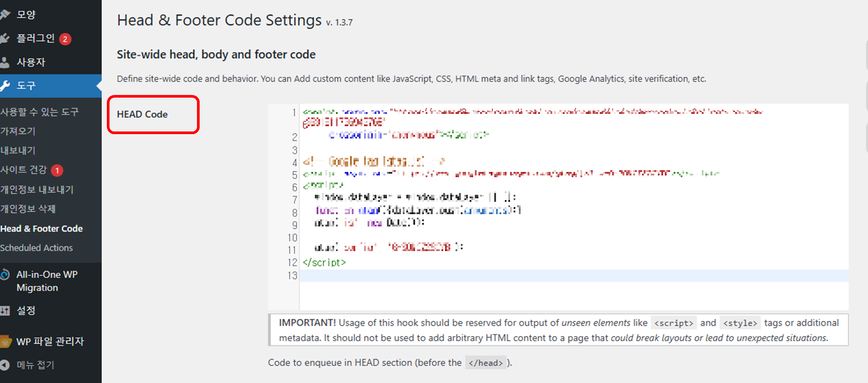This screenshot has width=868, height=383.
Task: Open 개인정보 내보내기 page
Action: coord(37,190)
